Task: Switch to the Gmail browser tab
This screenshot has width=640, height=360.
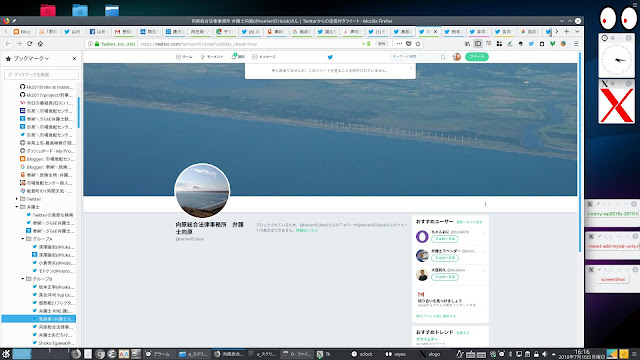Action: (x=123, y=31)
